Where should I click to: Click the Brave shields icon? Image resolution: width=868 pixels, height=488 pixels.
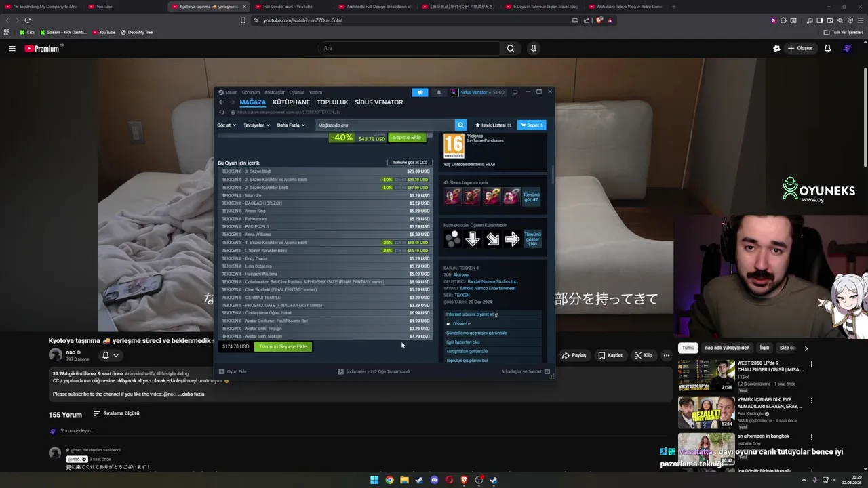(599, 20)
